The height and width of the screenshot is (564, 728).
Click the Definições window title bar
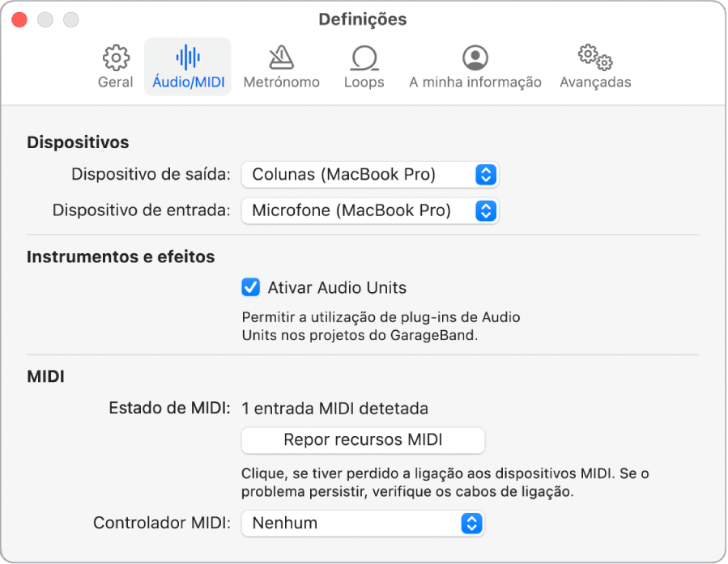pos(364,19)
